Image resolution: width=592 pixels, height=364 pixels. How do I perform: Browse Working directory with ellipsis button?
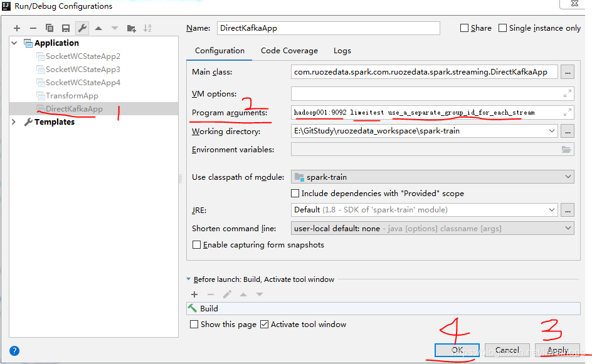568,132
